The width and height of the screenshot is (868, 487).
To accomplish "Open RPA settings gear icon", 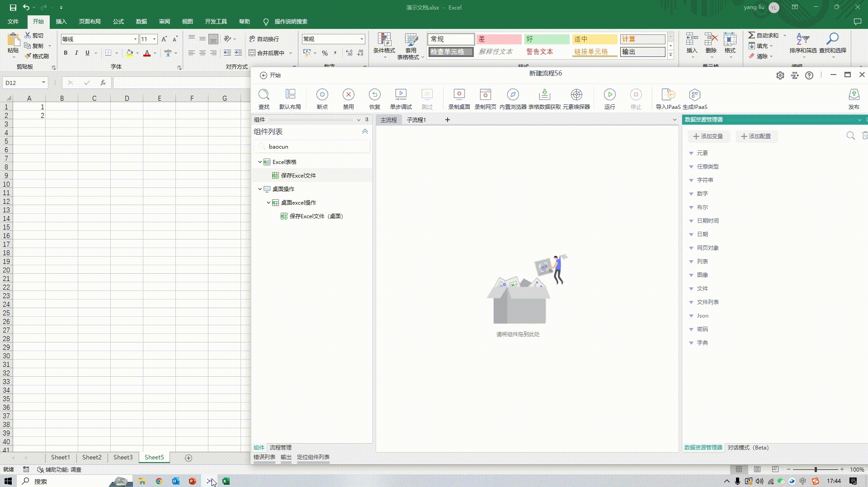I will click(x=780, y=75).
